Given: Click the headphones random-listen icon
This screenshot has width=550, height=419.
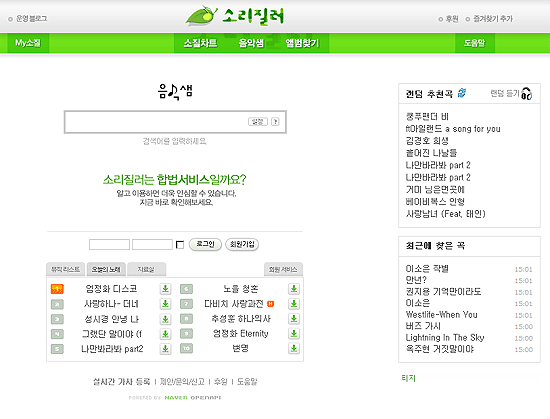Looking at the screenshot, I should [x=526, y=94].
